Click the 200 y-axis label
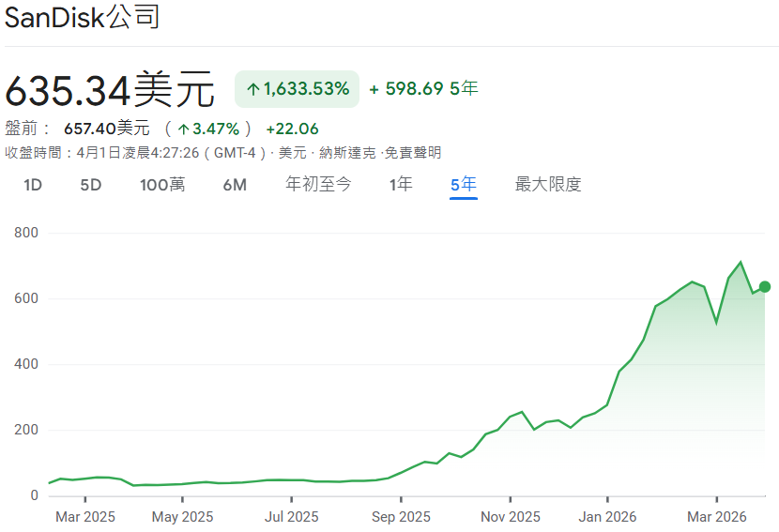This screenshot has height=532, width=779. coord(26,430)
